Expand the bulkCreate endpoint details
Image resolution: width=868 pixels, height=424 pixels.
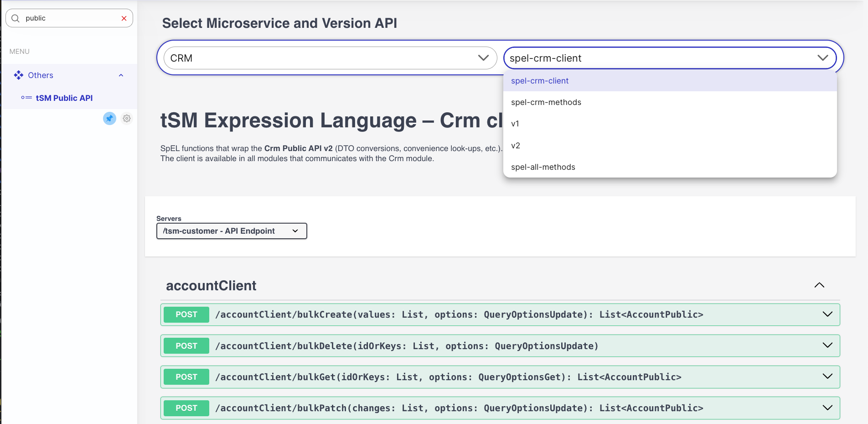pos(827,314)
